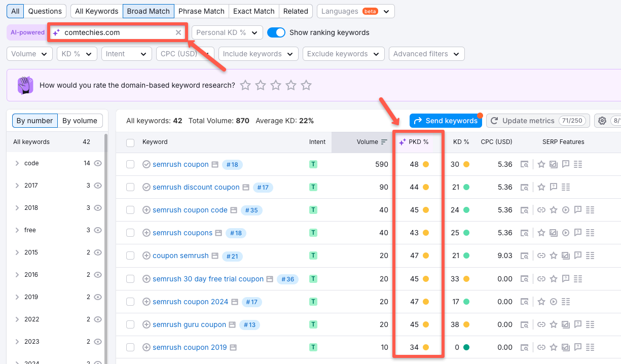Screen dimensions: 621x364
Task: Disable Show ranking keywords toggle
Action: pyautogui.click(x=276, y=32)
